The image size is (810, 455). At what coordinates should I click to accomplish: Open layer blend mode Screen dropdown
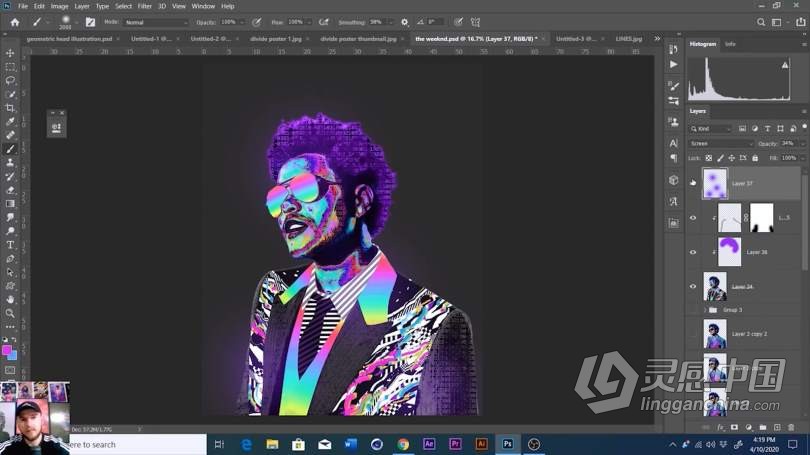click(x=721, y=144)
